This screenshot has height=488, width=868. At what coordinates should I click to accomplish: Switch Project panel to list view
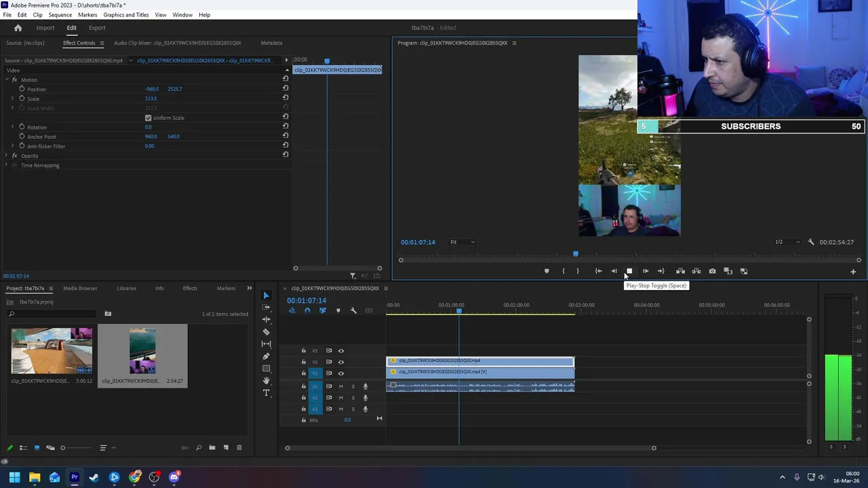tap(23, 447)
